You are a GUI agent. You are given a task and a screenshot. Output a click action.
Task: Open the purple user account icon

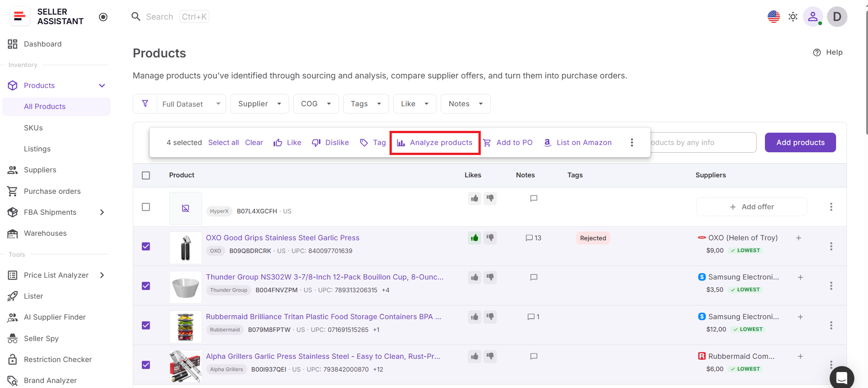[813, 17]
